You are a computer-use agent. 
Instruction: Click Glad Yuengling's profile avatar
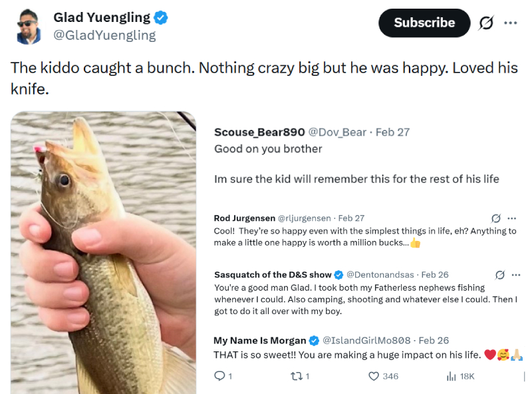coord(28,23)
